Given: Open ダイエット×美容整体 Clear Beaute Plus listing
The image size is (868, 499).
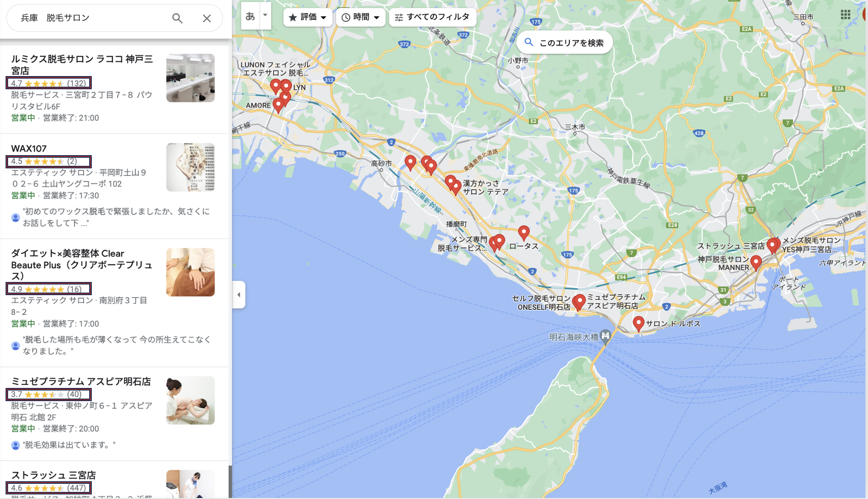Looking at the screenshot, I should click(82, 265).
